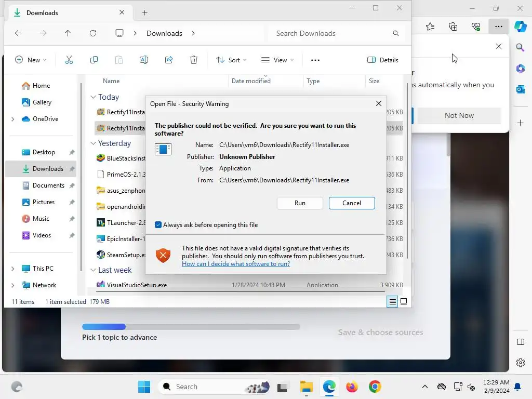Switch to large thumbnails view icon
The width and height of the screenshot is (532, 399).
point(404,301)
